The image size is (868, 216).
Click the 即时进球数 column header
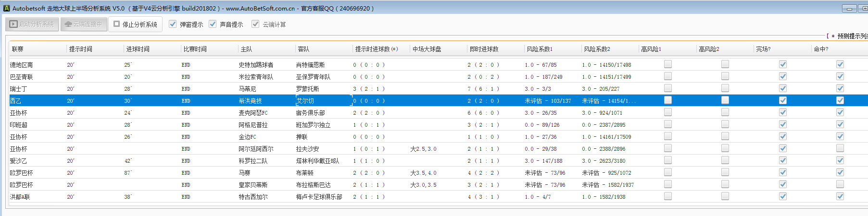[x=484, y=49]
